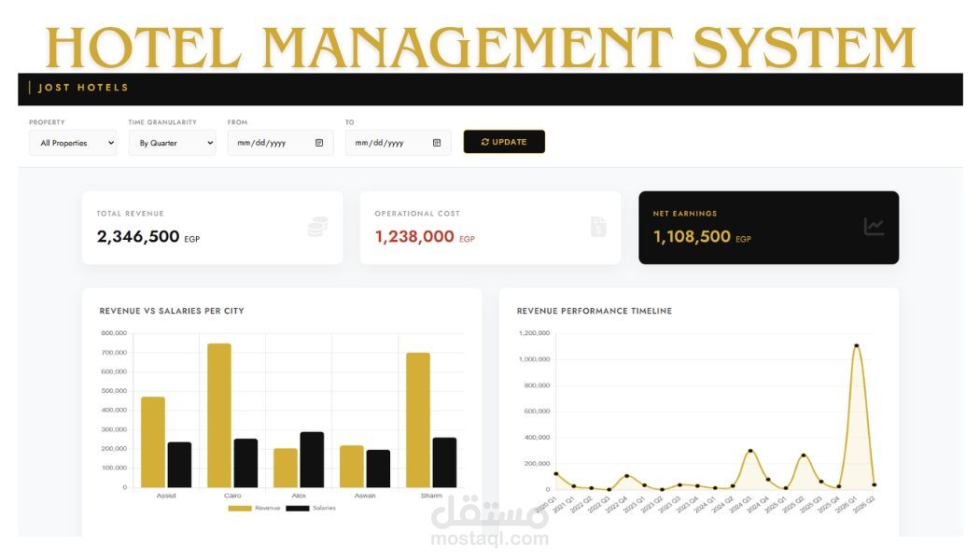Click the Sharm salaries black bar
The height and width of the screenshot is (560, 980).
tap(444, 463)
